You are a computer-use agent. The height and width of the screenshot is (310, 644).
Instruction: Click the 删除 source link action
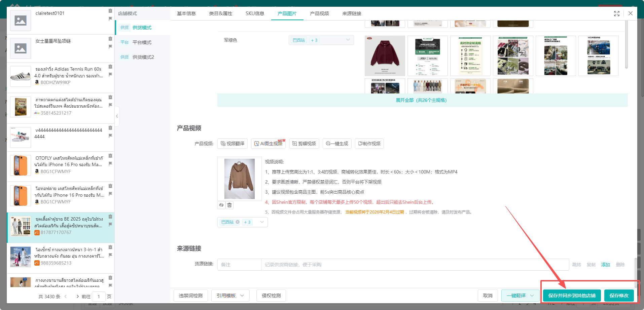click(x=620, y=265)
